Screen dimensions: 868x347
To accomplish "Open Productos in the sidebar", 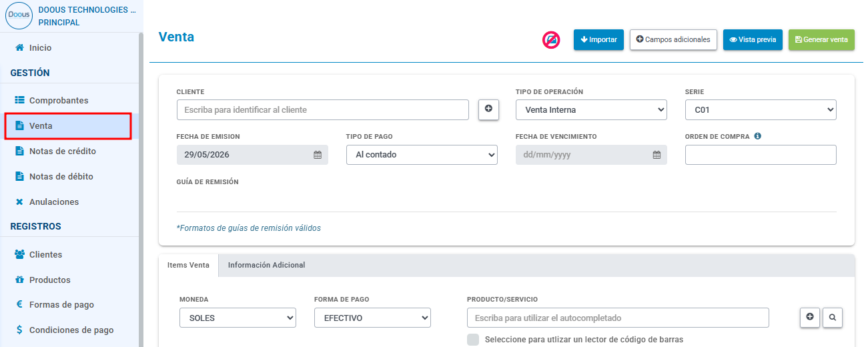I will 69,280.
